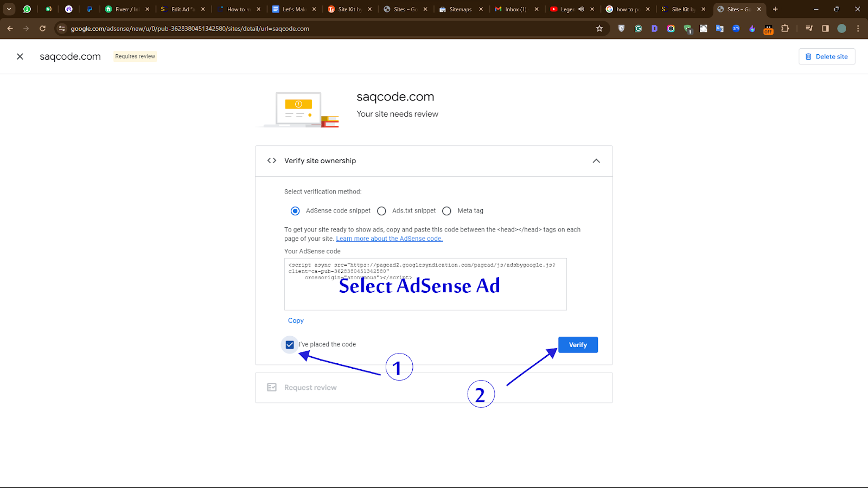Collapse the Verify site ownership section
The height and width of the screenshot is (488, 868).
[x=596, y=161]
